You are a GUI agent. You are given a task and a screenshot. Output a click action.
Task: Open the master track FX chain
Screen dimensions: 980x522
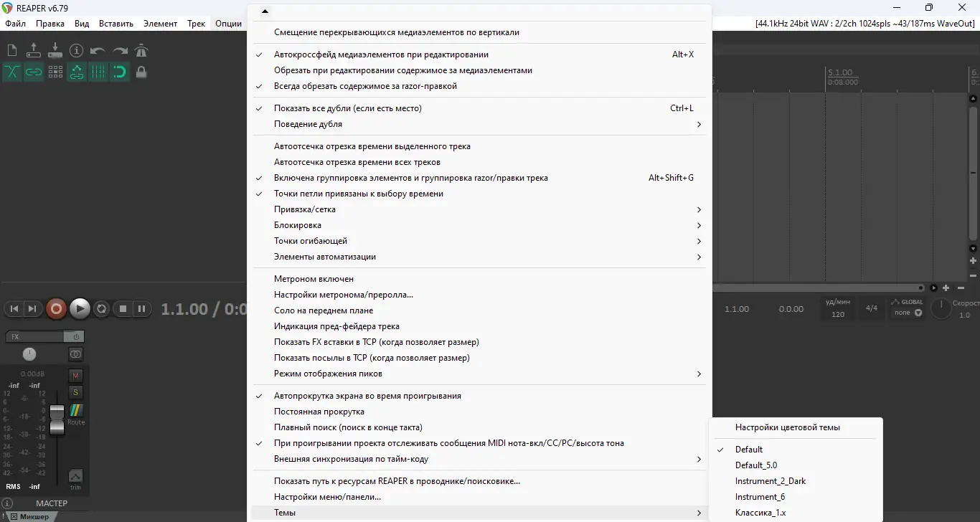(34, 336)
